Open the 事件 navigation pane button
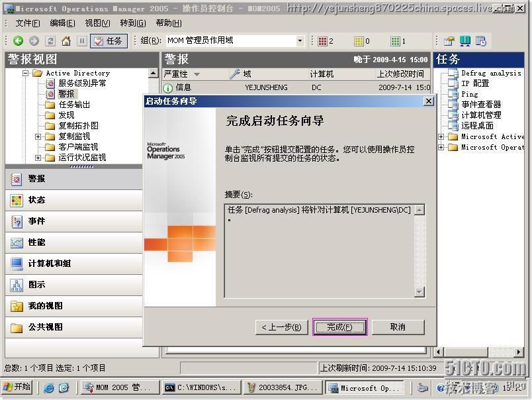Image resolution: width=532 pixels, height=400 pixels. pos(74,221)
